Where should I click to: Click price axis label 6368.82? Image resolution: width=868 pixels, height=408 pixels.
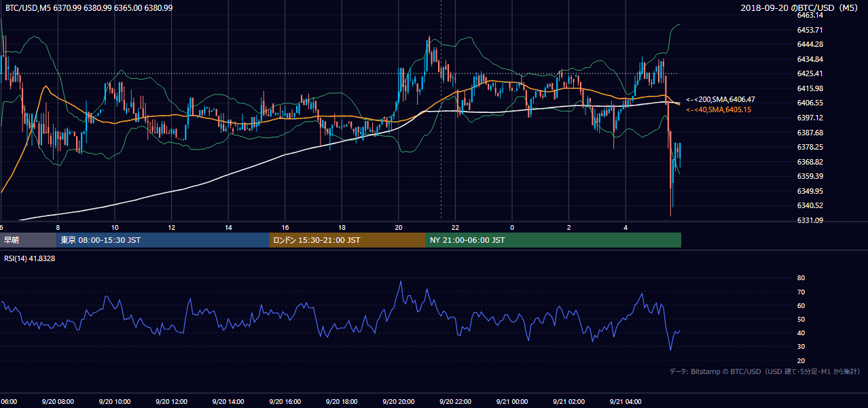pos(810,162)
